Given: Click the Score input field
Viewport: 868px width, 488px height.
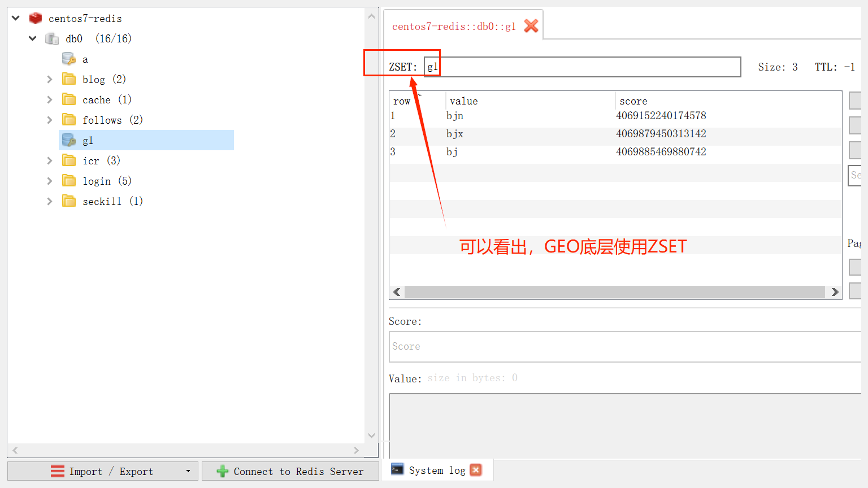Looking at the screenshot, I should coord(625,346).
